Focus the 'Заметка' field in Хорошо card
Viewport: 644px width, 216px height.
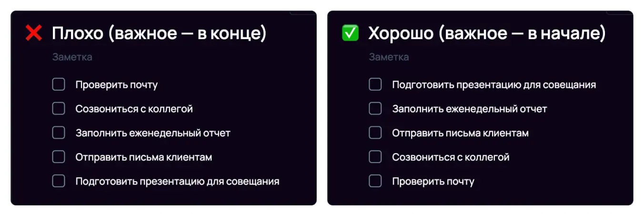(389, 57)
